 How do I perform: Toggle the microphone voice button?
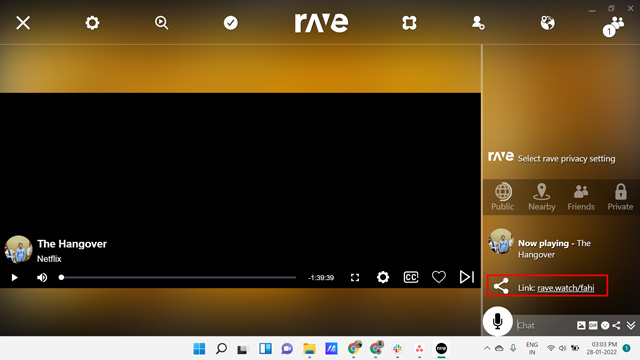click(498, 321)
